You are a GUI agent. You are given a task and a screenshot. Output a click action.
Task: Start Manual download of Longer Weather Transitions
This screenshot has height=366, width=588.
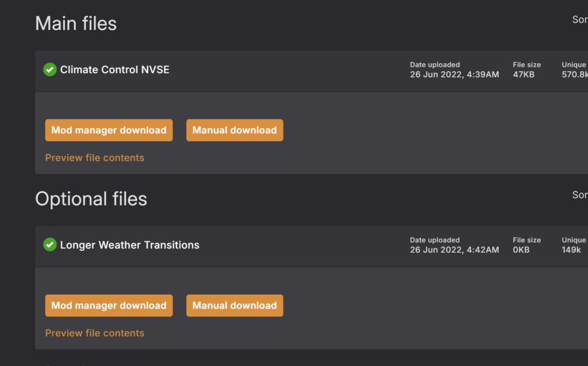234,306
